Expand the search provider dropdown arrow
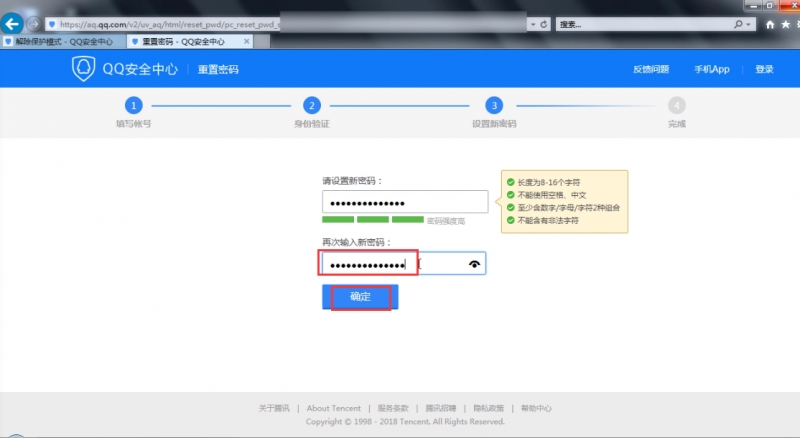The width and height of the screenshot is (800, 438). [x=748, y=25]
